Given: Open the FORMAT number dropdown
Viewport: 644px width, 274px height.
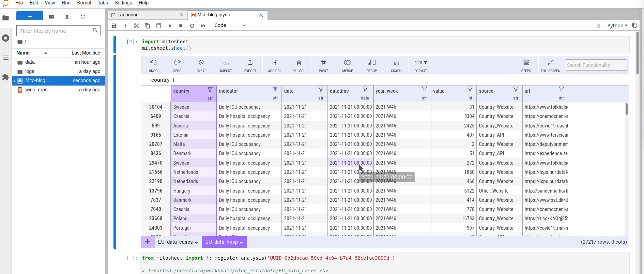Looking at the screenshot, I should pos(421,63).
